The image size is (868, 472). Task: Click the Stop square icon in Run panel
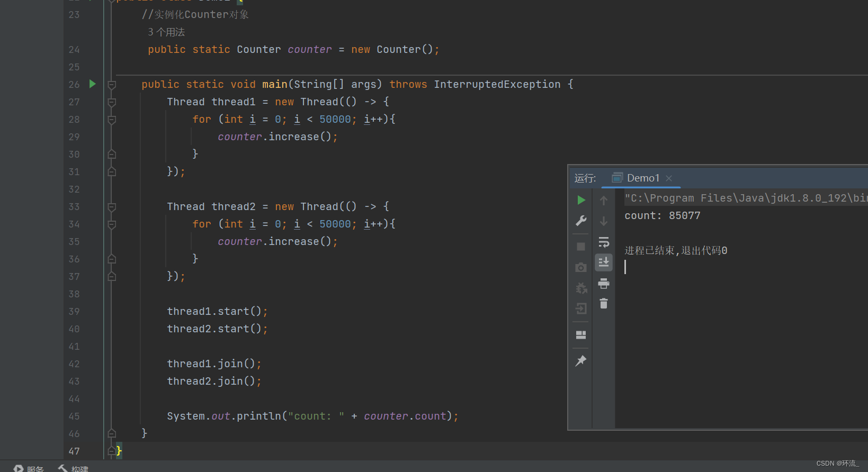[x=581, y=247]
